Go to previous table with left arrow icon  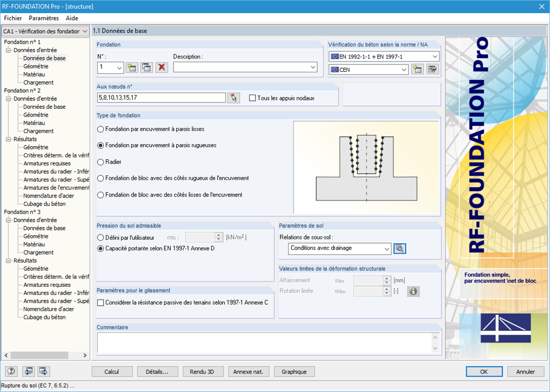[x=28, y=371]
